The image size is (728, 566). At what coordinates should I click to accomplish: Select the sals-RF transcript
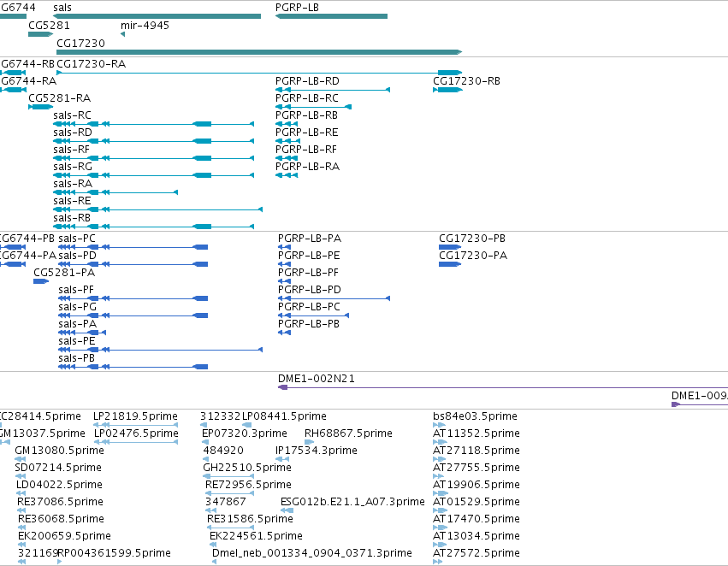click(x=154, y=158)
